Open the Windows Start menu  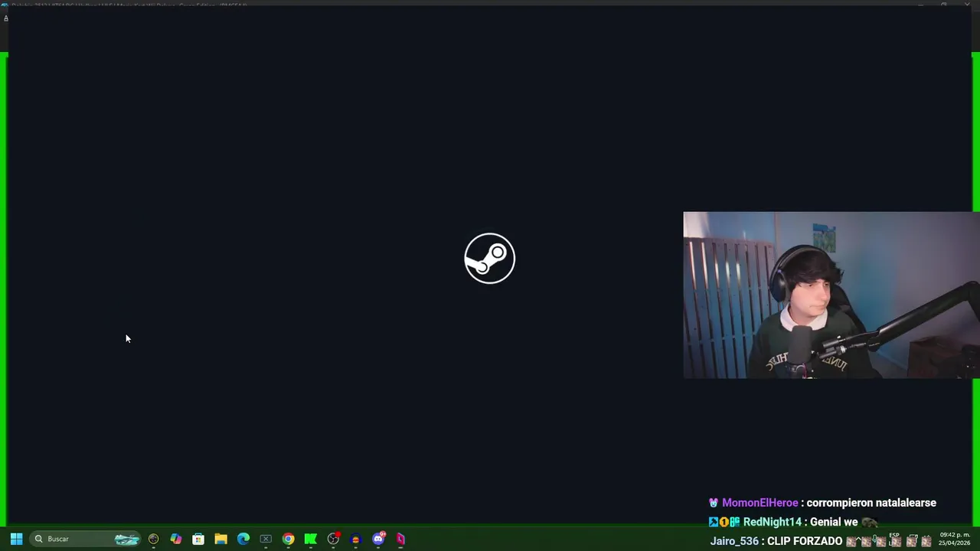(16, 539)
